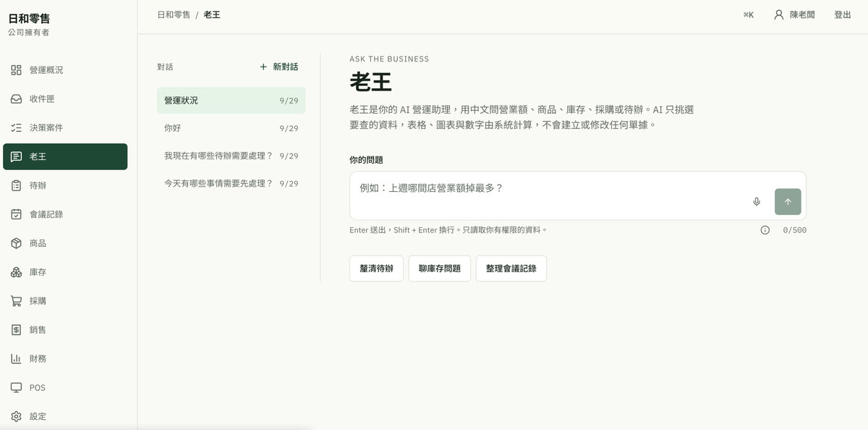Open the 今天有哪些事情需要先處理？ conversation
The image size is (868, 430).
click(231, 183)
